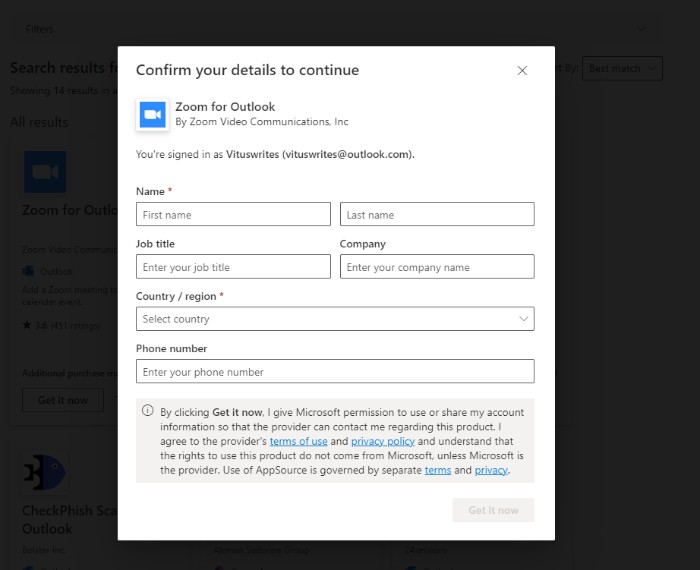Click the 'Filters' label in background page
This screenshot has width=700, height=570.
pyautogui.click(x=39, y=29)
